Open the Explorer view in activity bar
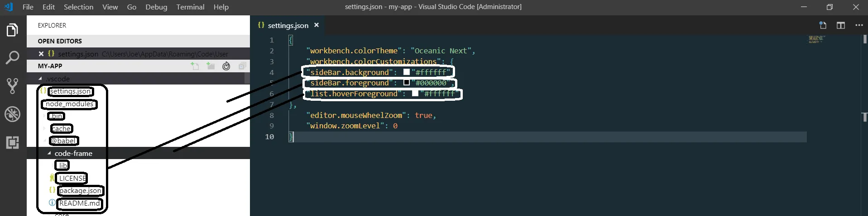Image resolution: width=868 pixels, height=216 pixels. [12, 30]
